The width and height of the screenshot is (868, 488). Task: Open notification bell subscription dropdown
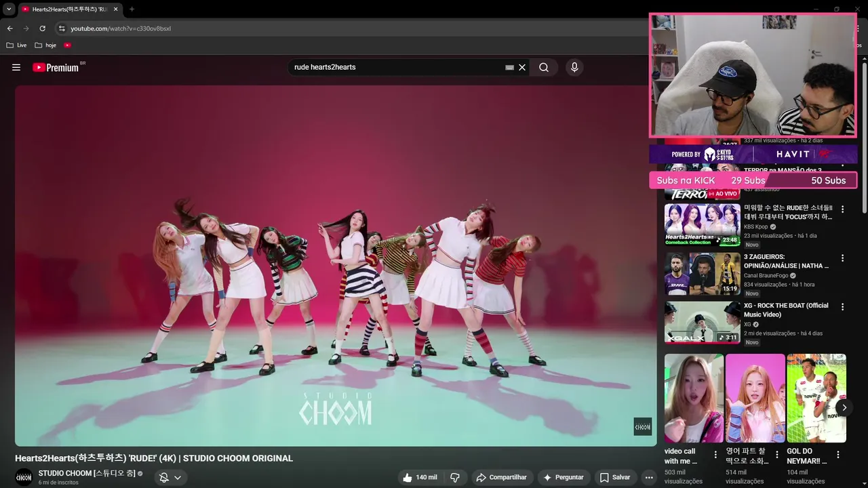pos(170,477)
